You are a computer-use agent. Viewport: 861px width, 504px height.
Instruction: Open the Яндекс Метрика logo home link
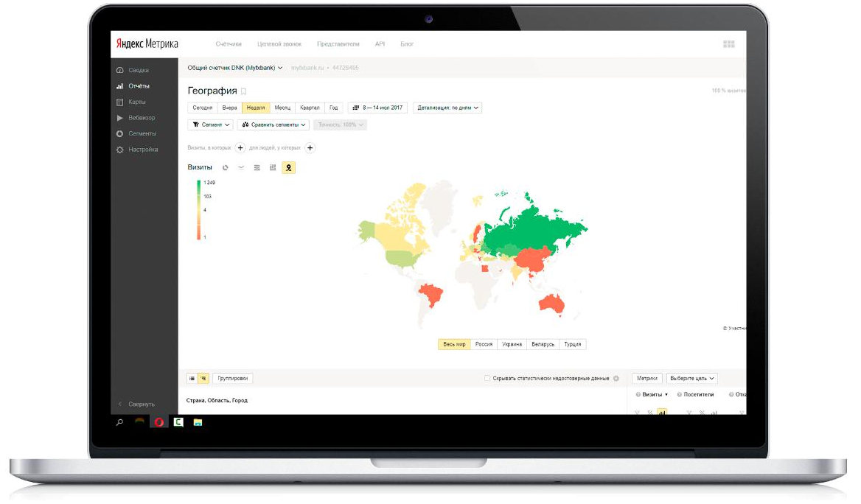click(x=147, y=43)
